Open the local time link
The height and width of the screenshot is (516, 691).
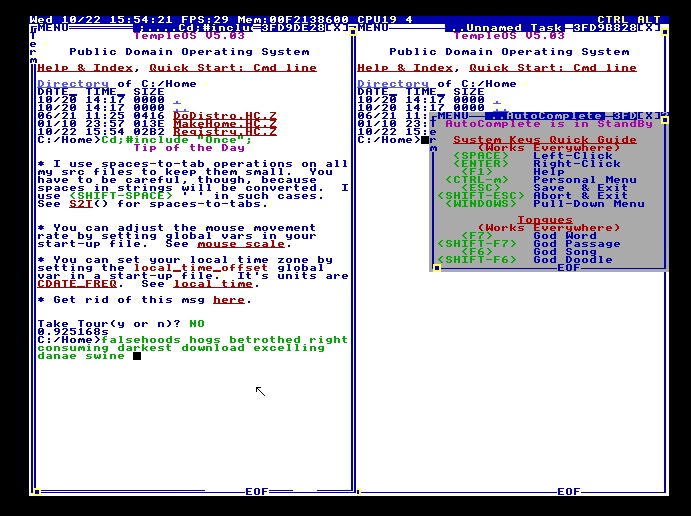click(x=213, y=284)
